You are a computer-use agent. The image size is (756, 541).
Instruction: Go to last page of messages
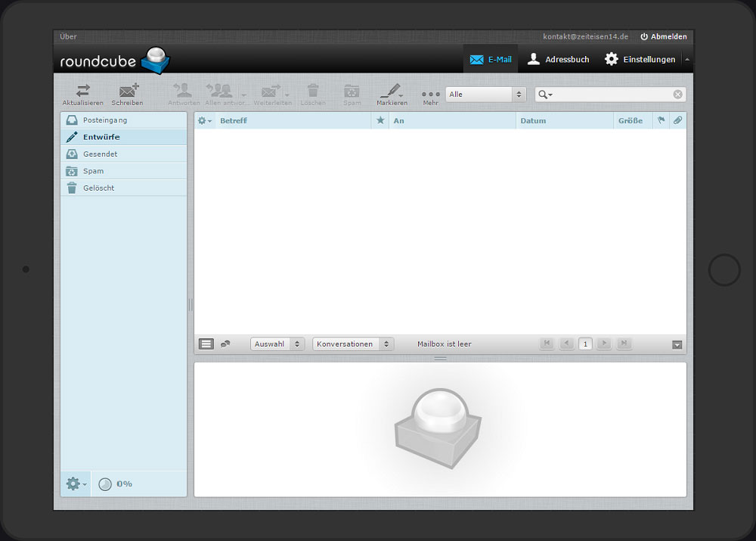(624, 344)
